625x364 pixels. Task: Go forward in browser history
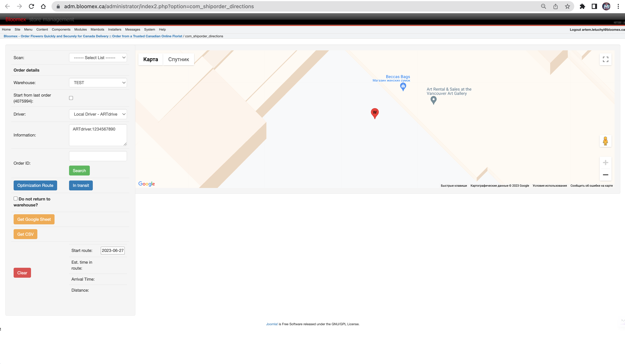tap(19, 7)
